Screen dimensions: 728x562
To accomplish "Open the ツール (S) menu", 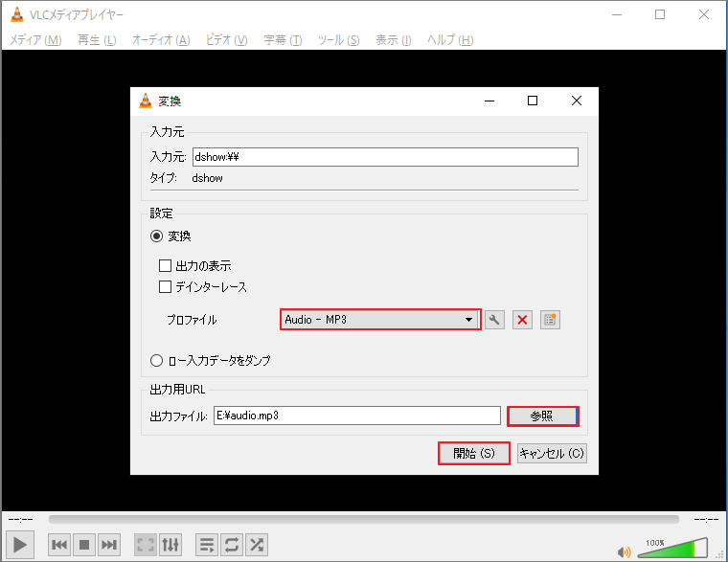I will (338, 40).
